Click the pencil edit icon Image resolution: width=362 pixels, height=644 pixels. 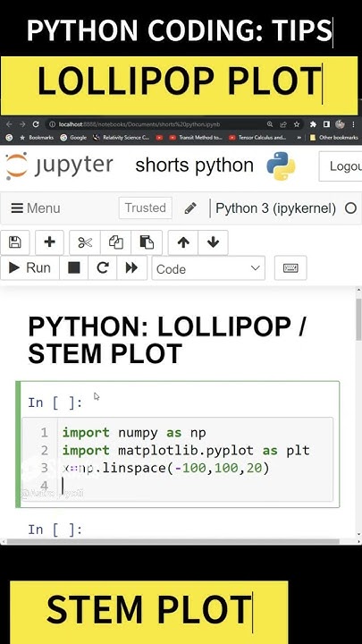click(x=190, y=208)
